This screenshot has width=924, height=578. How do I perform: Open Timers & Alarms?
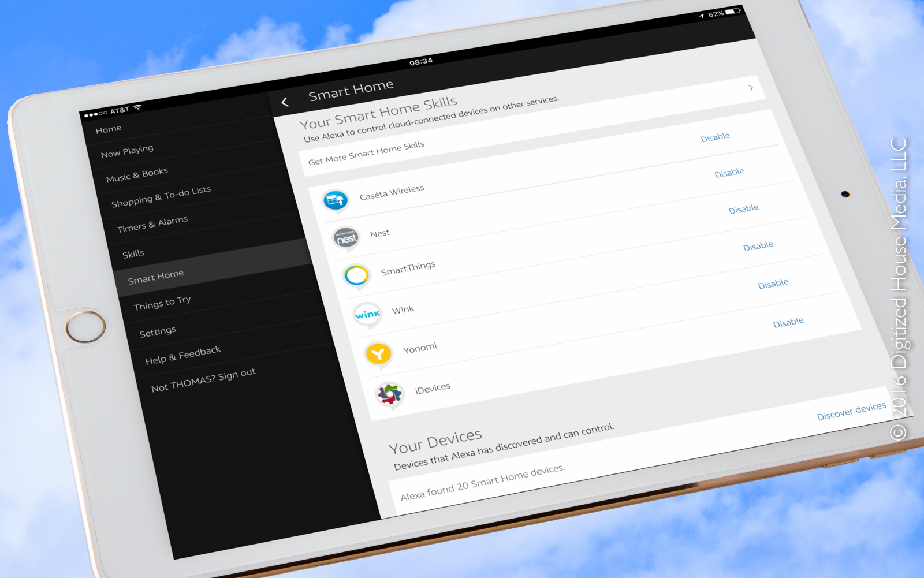tap(152, 224)
